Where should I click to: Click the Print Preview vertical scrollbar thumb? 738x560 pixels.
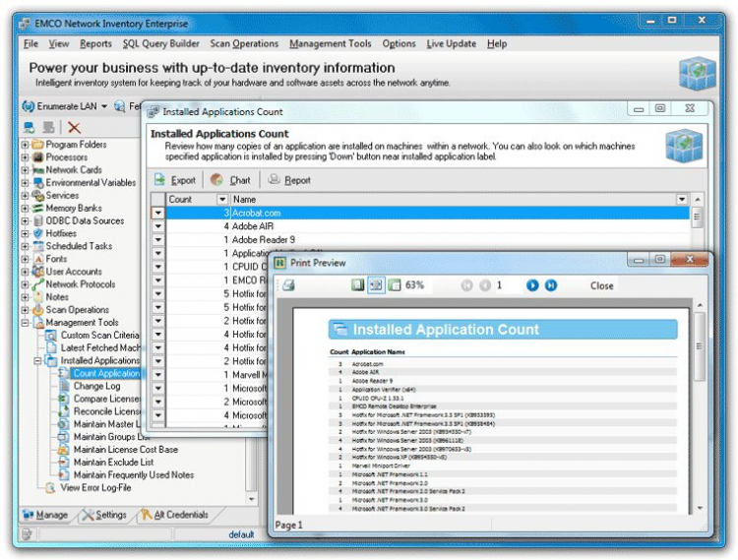[700, 346]
